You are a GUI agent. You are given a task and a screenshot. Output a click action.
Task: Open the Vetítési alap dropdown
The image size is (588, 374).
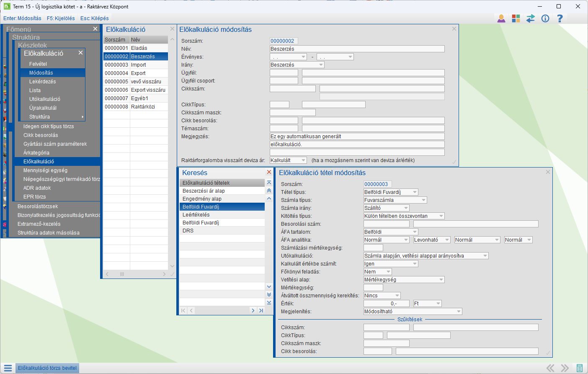click(x=441, y=280)
